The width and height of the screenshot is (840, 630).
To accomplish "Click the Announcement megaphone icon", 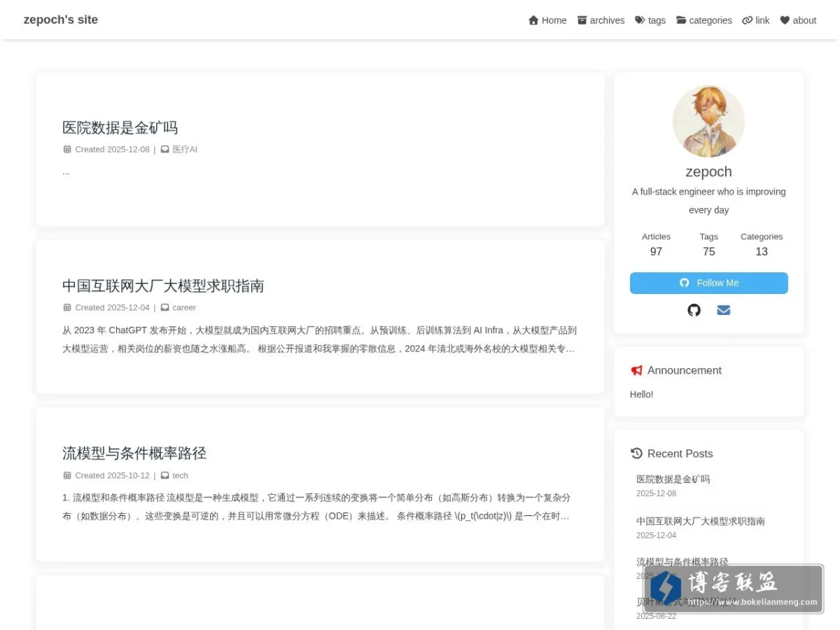I will 636,370.
